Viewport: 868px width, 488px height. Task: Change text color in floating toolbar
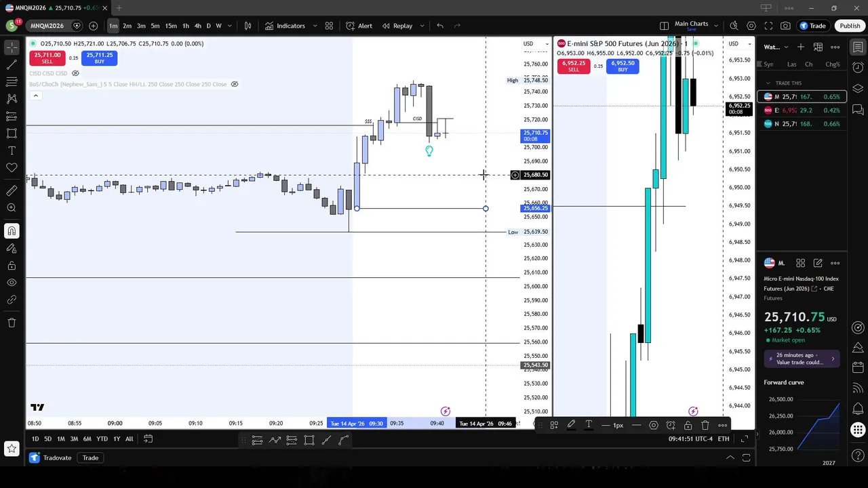coord(589,425)
